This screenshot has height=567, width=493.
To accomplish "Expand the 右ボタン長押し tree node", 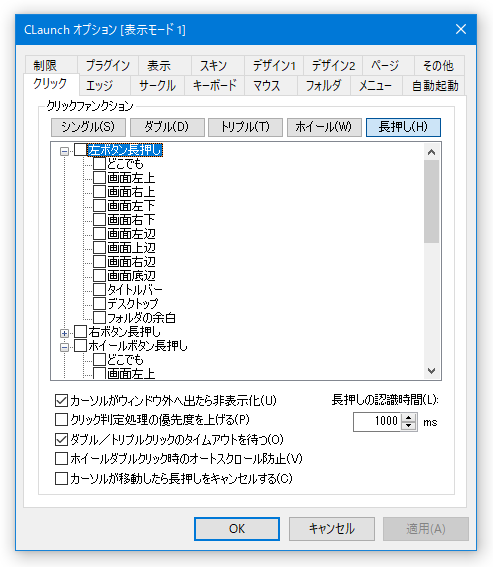I will tap(64, 333).
